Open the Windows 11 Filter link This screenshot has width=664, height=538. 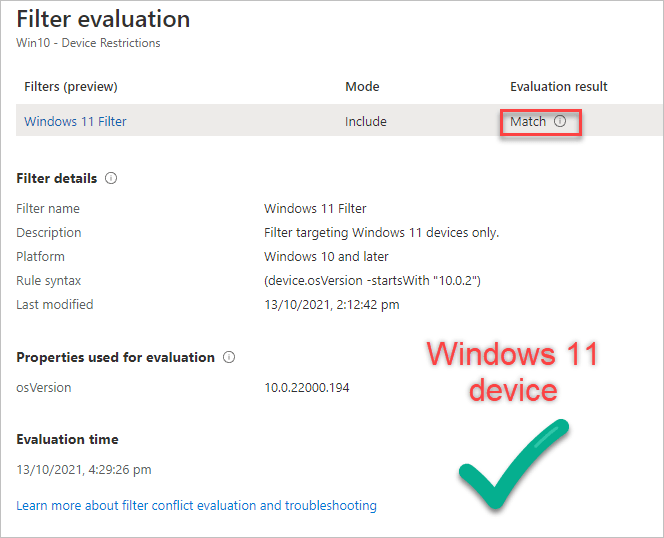tap(75, 122)
